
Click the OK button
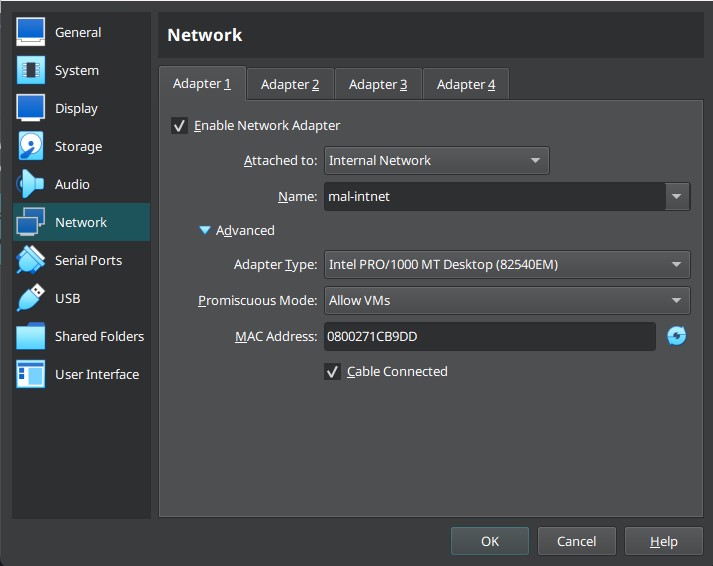click(490, 541)
